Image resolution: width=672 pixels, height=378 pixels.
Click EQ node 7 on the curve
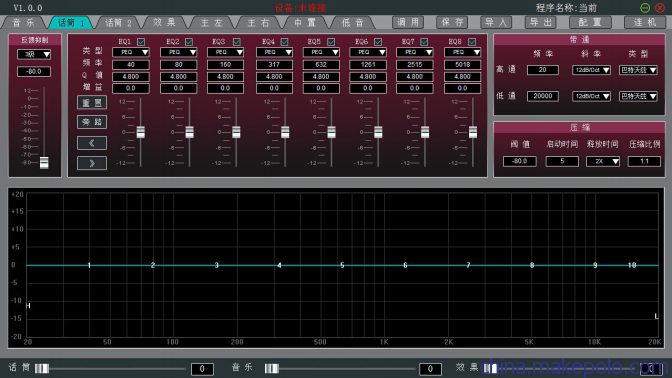(x=468, y=265)
